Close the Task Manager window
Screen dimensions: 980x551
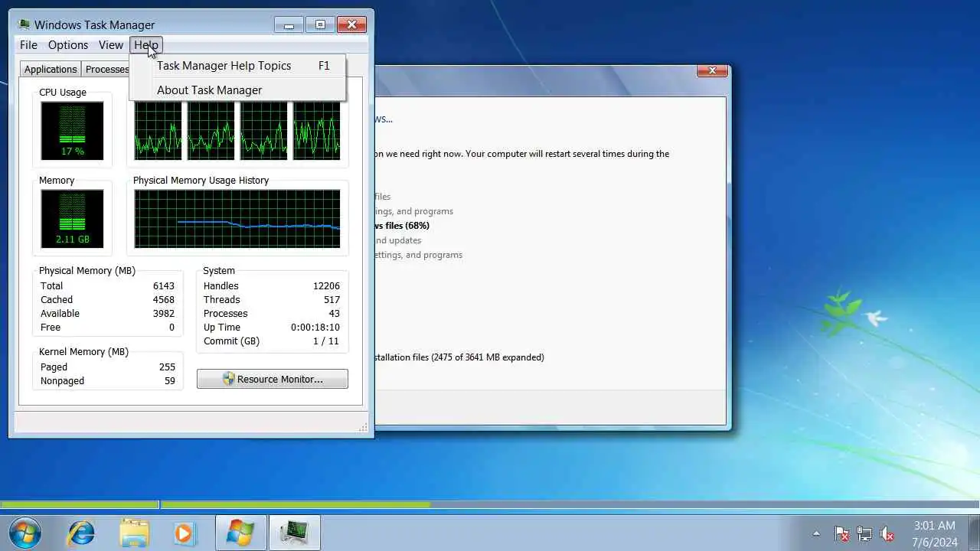coord(351,24)
